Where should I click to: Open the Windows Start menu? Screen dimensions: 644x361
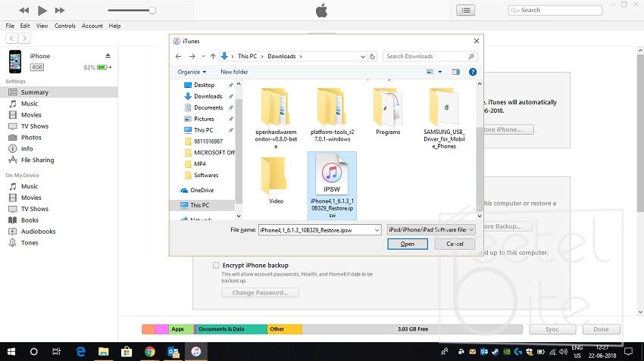tap(11, 352)
